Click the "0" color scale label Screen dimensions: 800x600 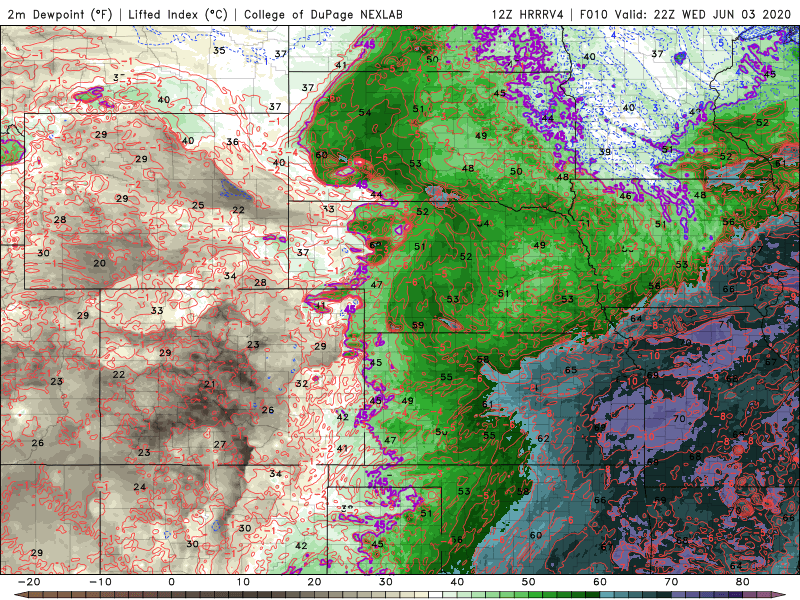[x=171, y=582]
